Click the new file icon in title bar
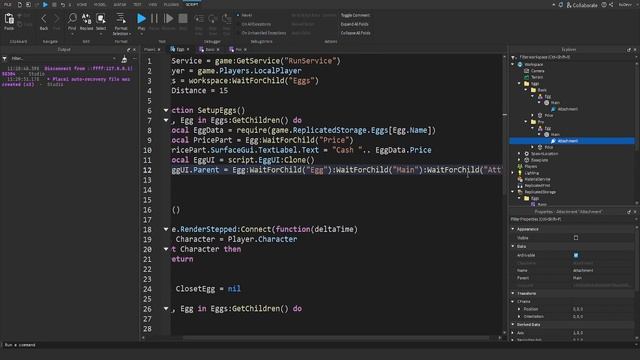 (x=19, y=4)
